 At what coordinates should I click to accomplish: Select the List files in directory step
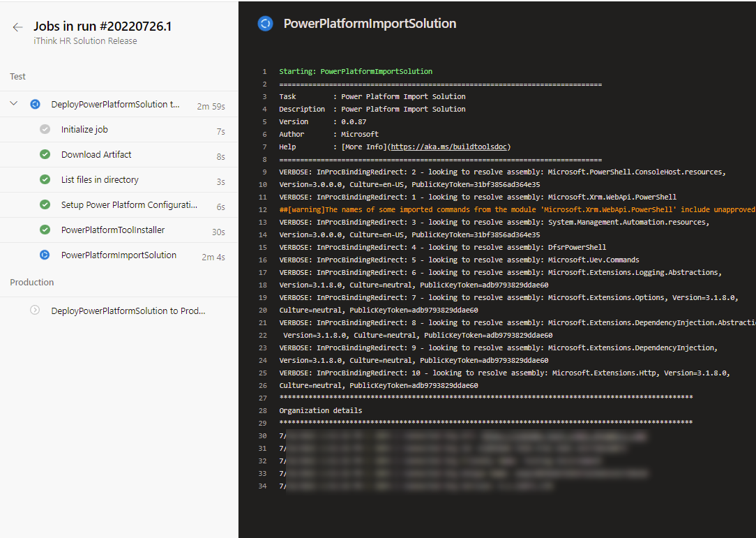(100, 180)
